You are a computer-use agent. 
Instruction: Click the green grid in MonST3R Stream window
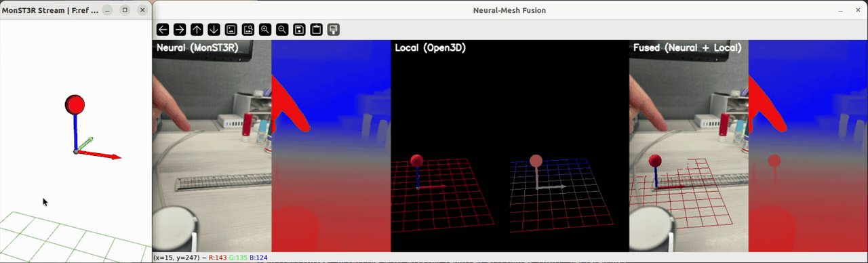pos(75,237)
